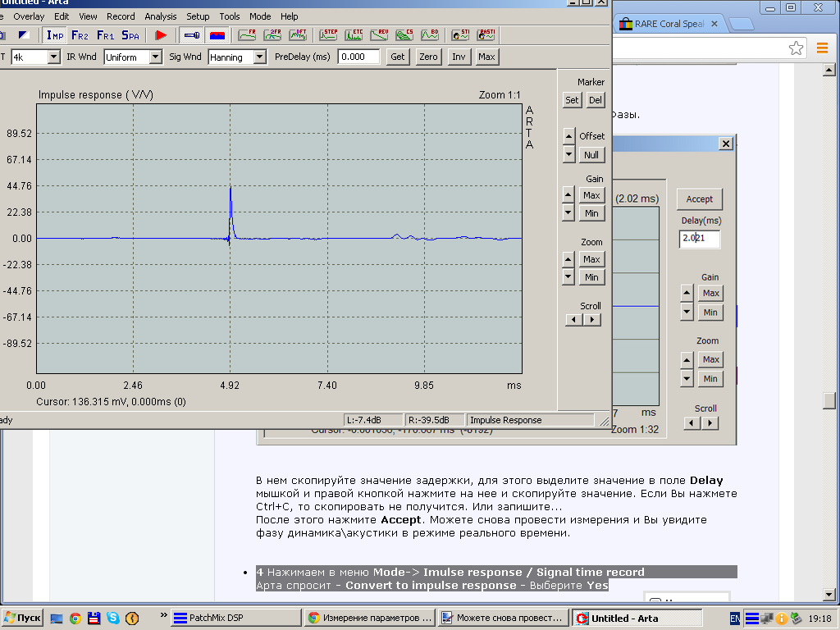The image size is (840, 630).
Task: Expand the FFT size dropdown showing 4k
Action: pos(54,57)
